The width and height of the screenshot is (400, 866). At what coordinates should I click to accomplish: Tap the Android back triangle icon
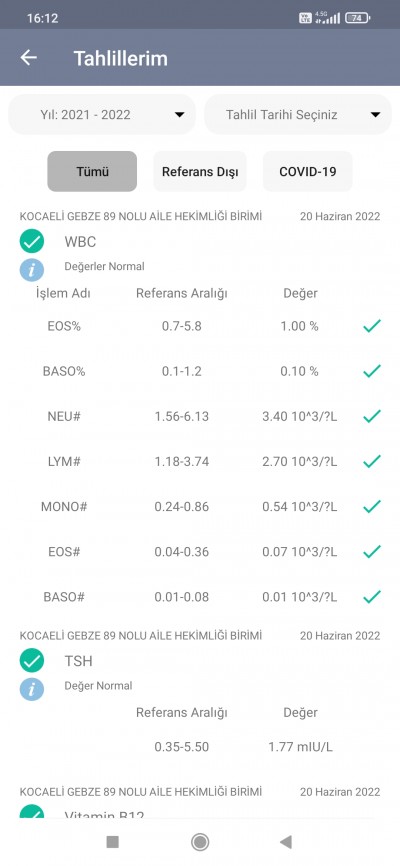tap(286, 842)
